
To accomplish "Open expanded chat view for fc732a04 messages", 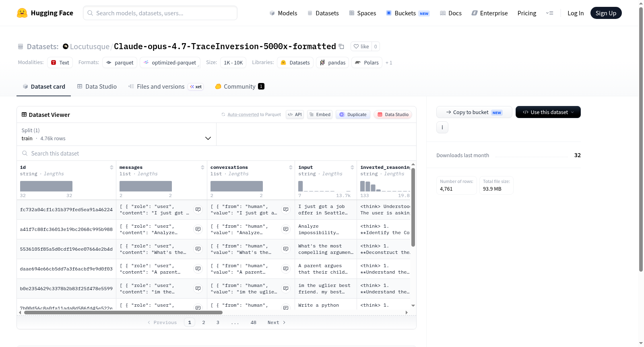I will (x=198, y=210).
